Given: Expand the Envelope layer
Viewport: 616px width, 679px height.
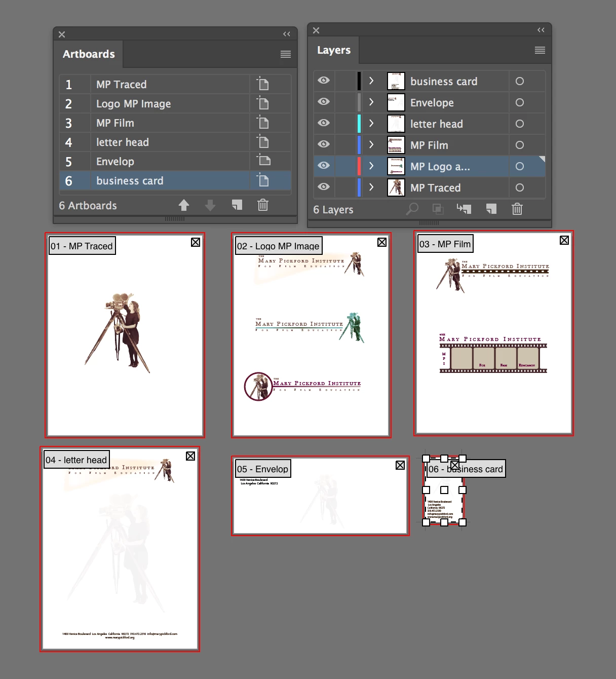Looking at the screenshot, I should coord(371,102).
